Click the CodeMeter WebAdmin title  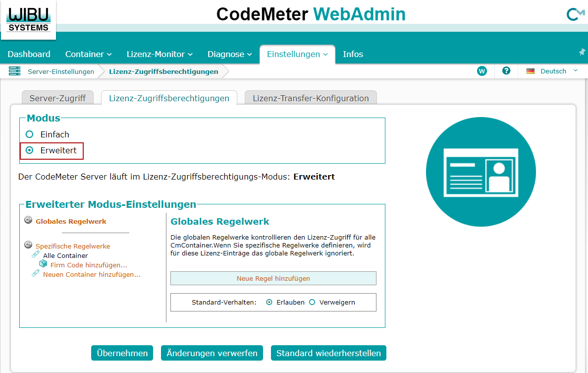tap(311, 14)
